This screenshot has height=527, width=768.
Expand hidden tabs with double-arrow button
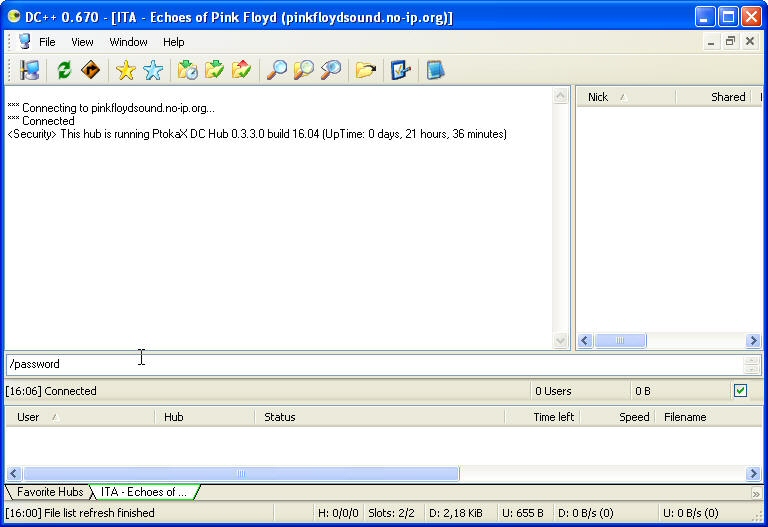coord(756,493)
